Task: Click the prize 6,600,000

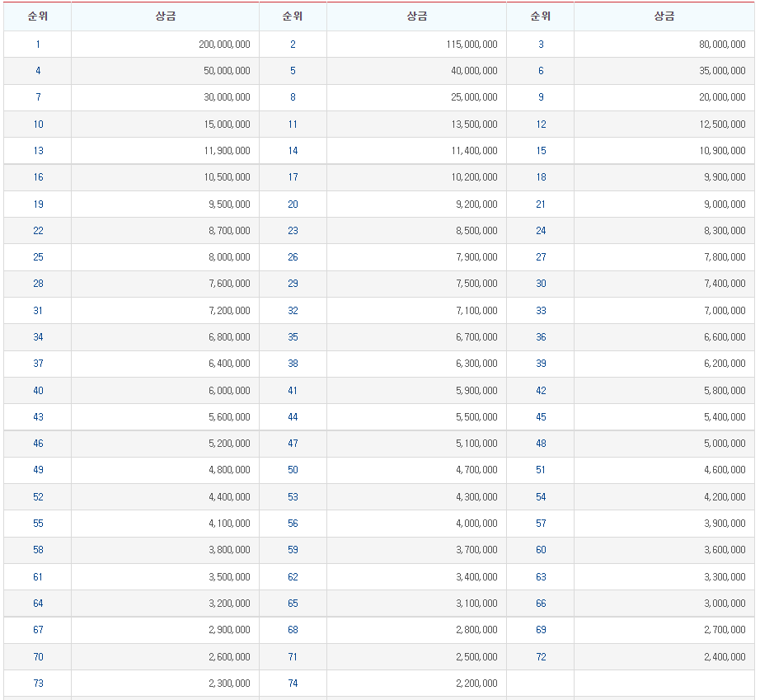Action: (x=725, y=337)
